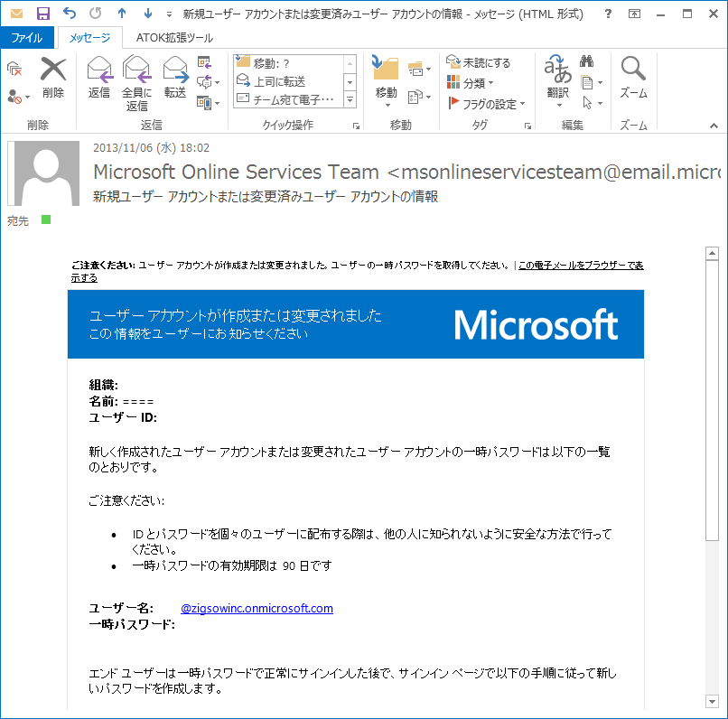Click the binoculars find icon
Screen dimensions: 728x719
click(586, 61)
